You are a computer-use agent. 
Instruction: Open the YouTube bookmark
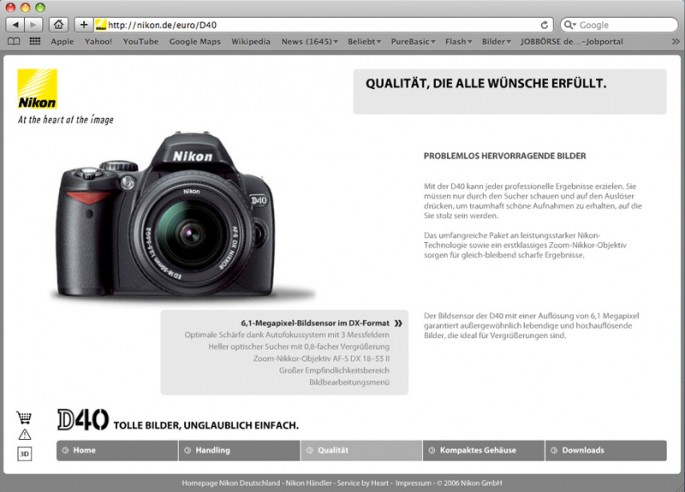click(x=141, y=42)
